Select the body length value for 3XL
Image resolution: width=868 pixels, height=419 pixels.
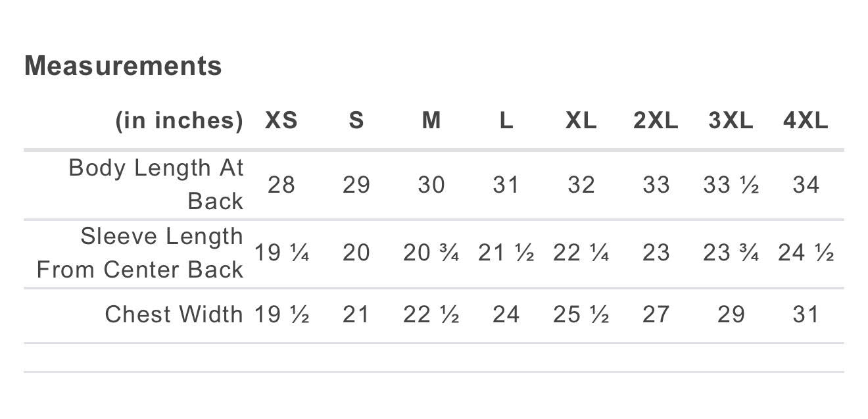[x=731, y=185]
